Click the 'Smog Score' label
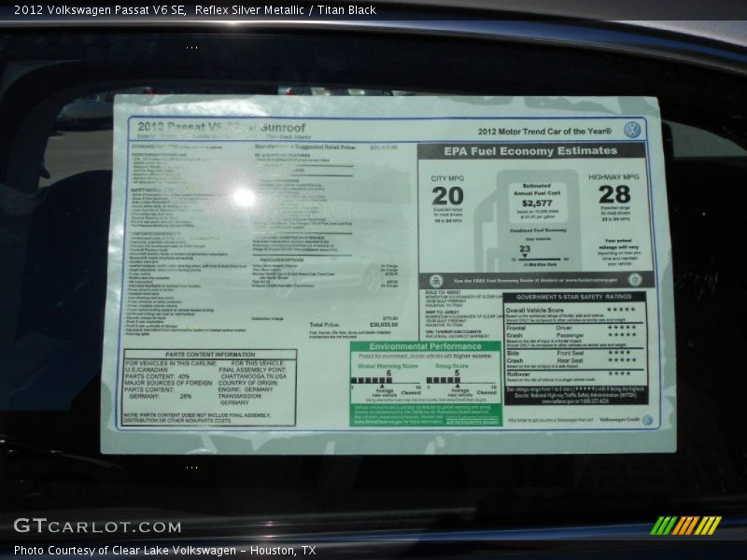Image resolution: width=747 pixels, height=560 pixels. 452,366
